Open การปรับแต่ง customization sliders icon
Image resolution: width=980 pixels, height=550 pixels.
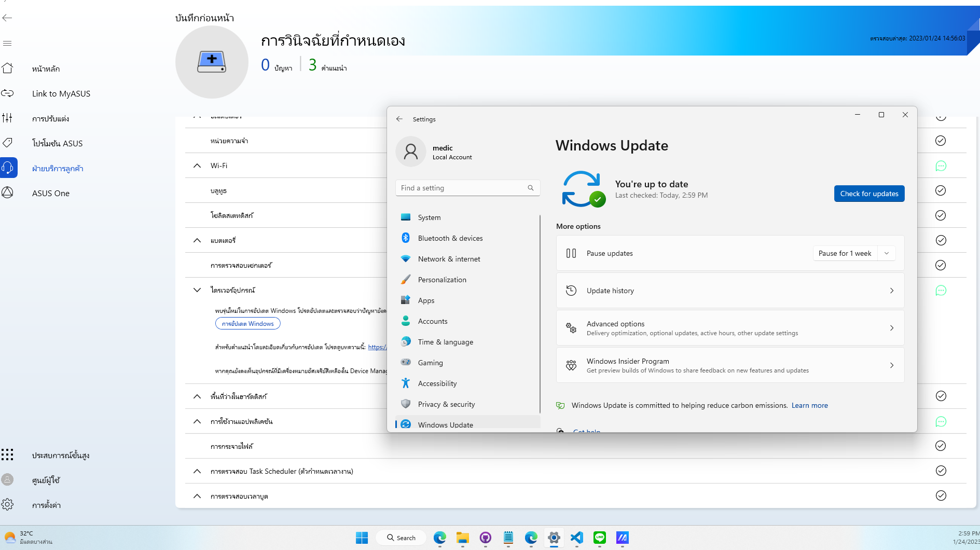tap(7, 118)
